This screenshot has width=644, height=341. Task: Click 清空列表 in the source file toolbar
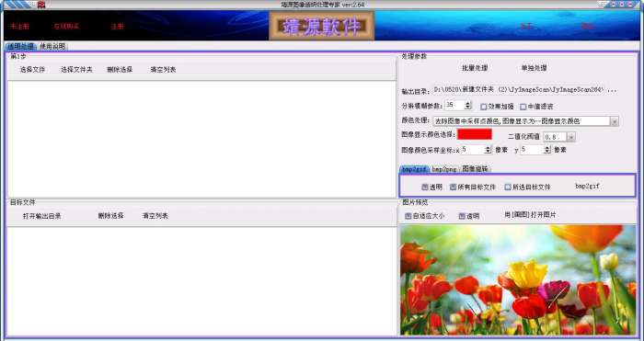163,70
